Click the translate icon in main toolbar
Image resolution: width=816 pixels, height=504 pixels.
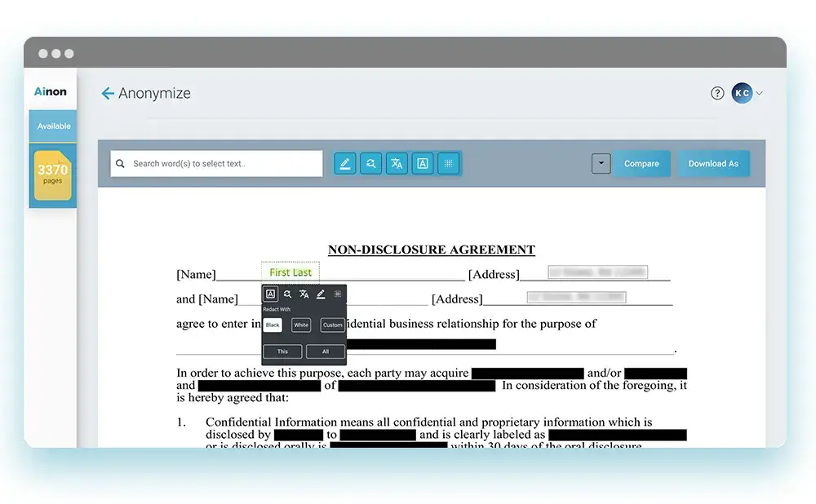[x=397, y=164]
